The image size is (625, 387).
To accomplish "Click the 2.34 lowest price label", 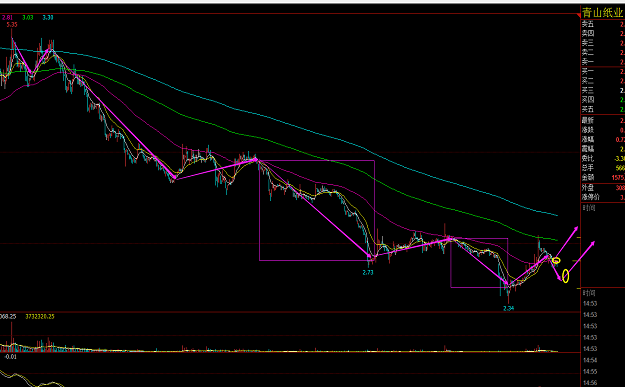I will coord(509,308).
